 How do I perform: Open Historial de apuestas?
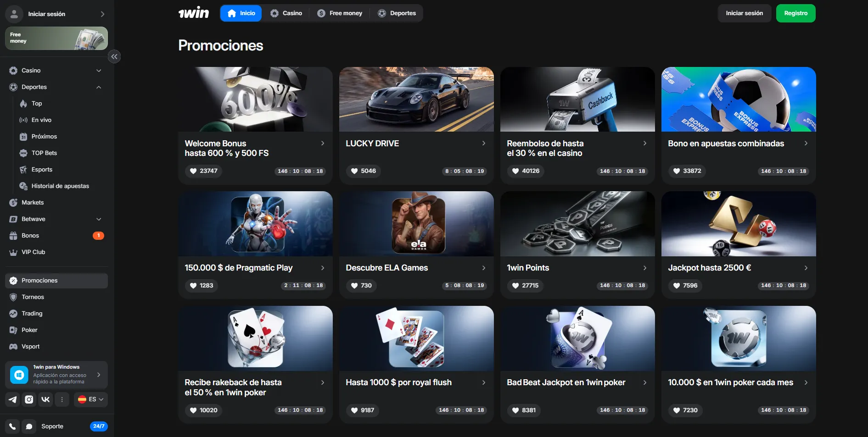[x=60, y=186]
